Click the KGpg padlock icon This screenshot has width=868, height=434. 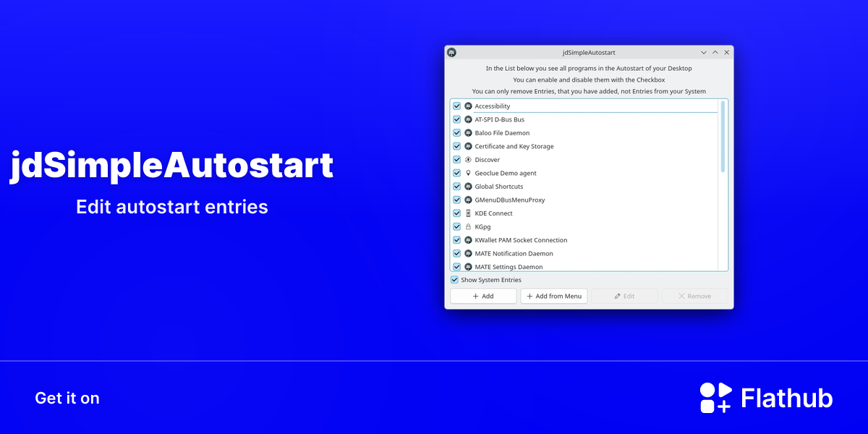[x=468, y=226]
